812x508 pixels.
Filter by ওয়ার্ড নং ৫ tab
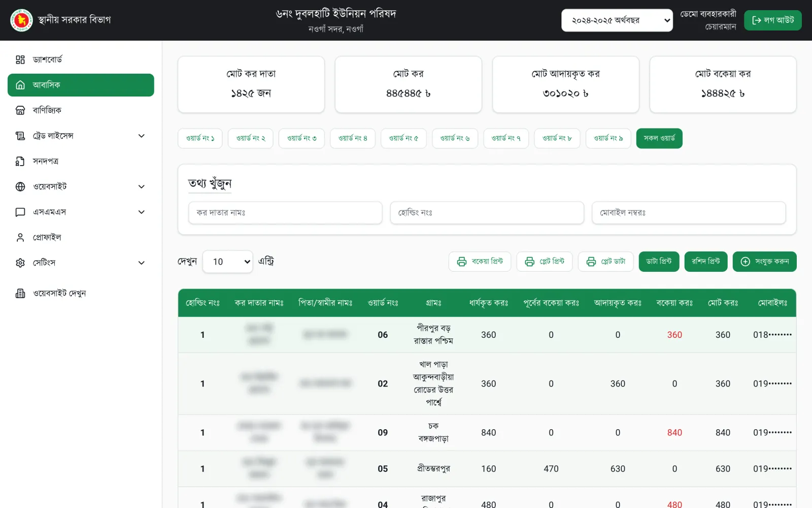(x=403, y=138)
